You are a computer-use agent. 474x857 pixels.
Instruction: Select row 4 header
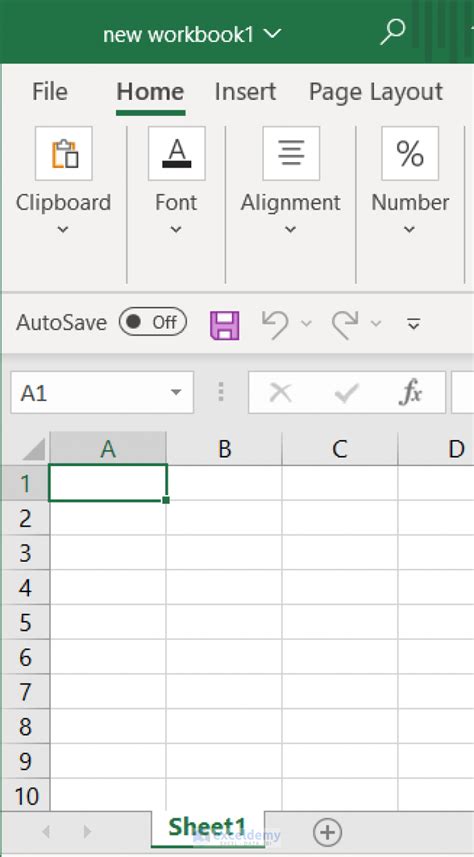pos(25,588)
